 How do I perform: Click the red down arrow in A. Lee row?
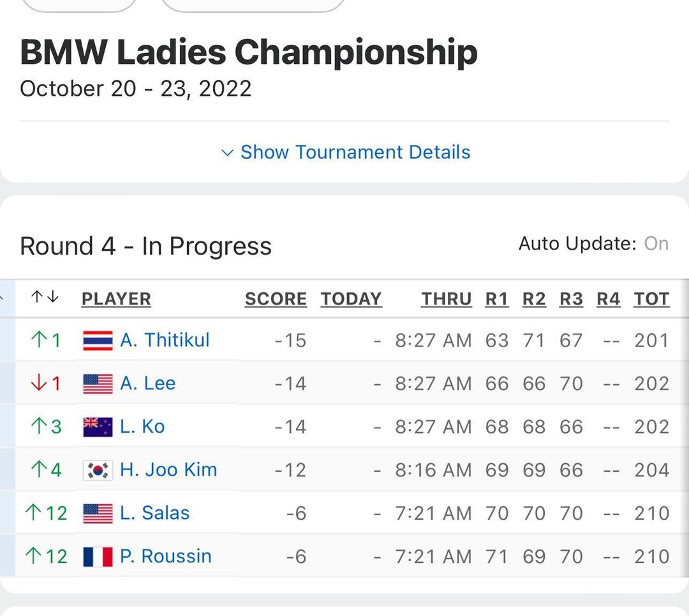coord(39,383)
